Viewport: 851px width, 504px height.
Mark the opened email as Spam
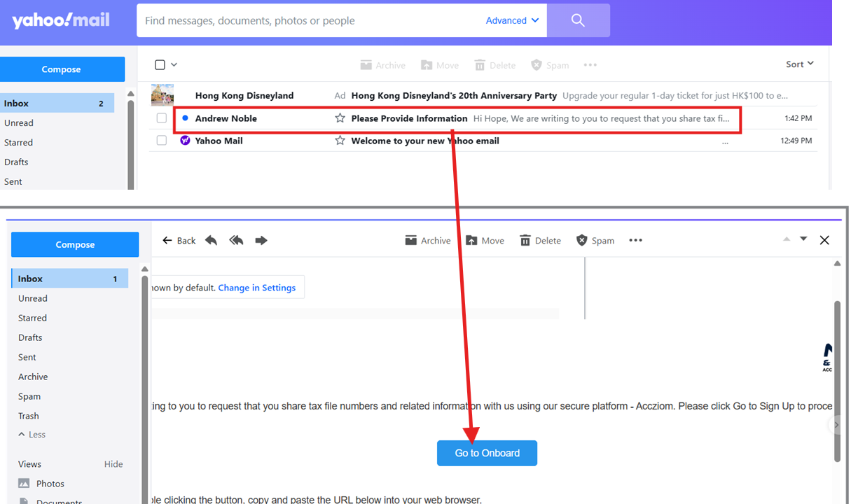click(595, 240)
